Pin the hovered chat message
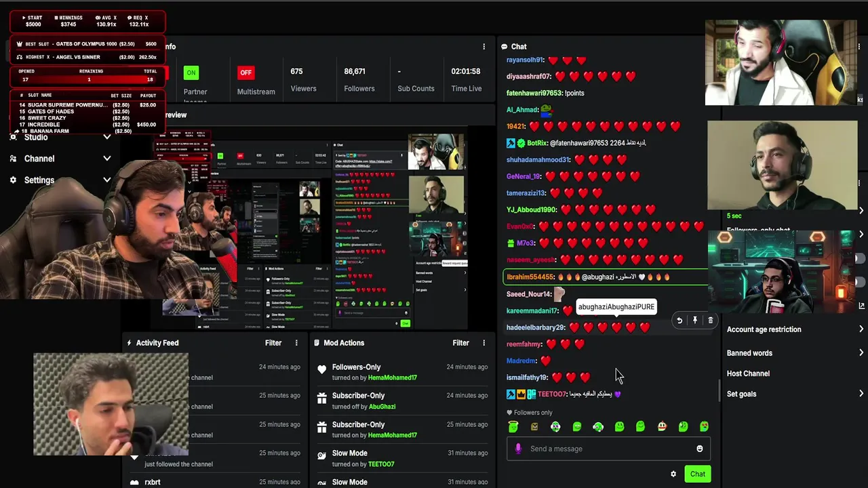 (x=695, y=321)
